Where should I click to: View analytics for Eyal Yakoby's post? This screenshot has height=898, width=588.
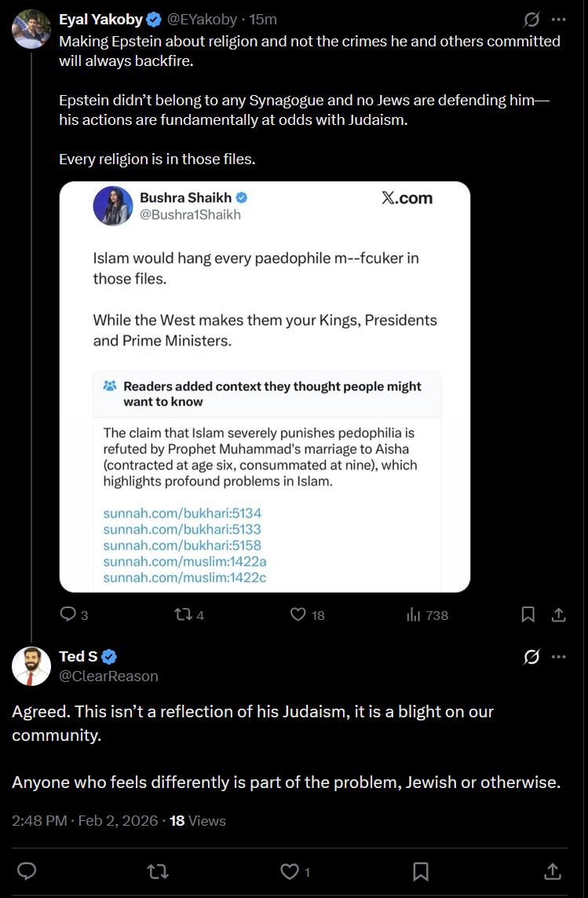[x=414, y=615]
